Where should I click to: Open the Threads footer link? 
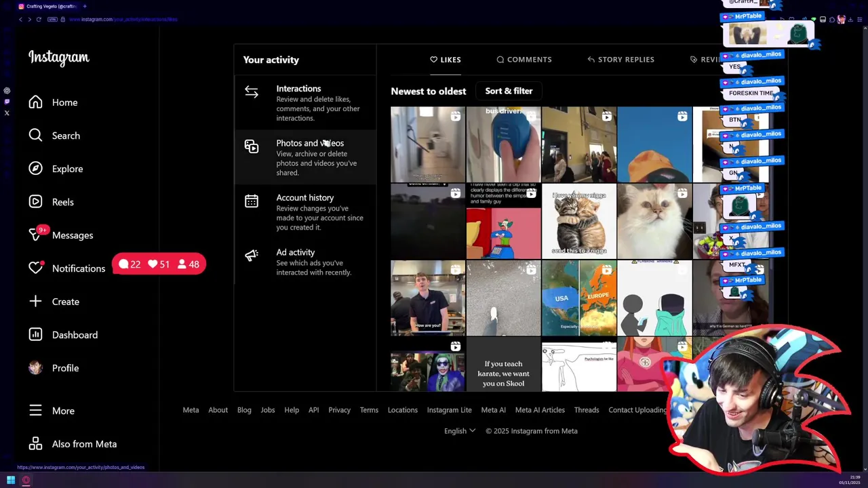point(587,410)
